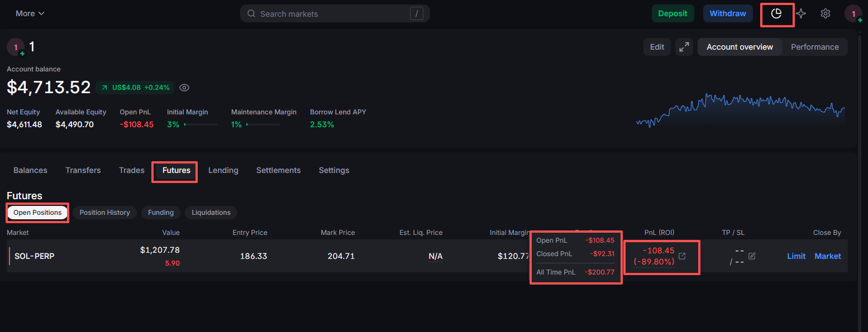Click the search magnifier icon
This screenshot has width=868, height=332.
pos(251,14)
